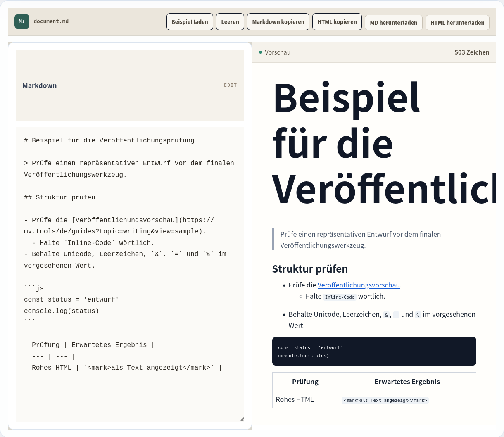Click HTML herunterladen button
The width and height of the screenshot is (504, 437).
pos(457,23)
